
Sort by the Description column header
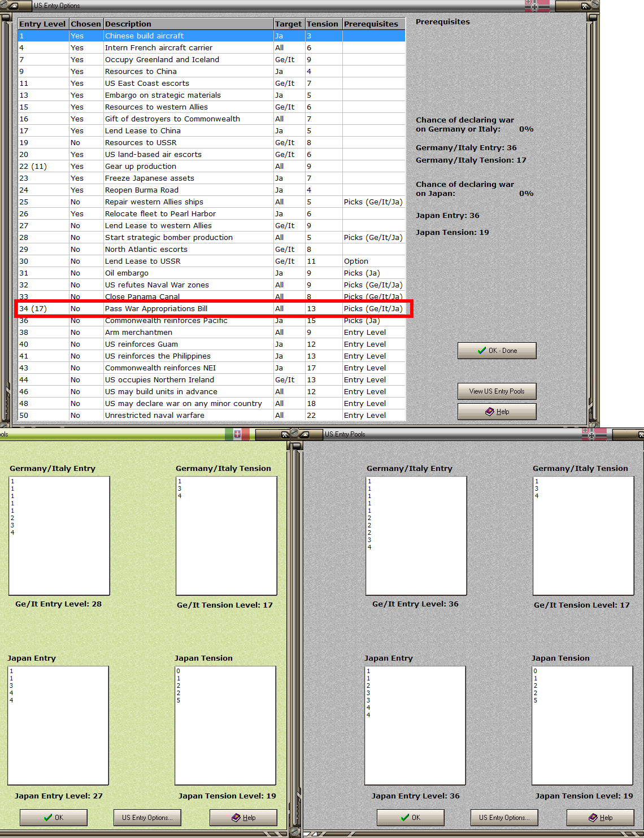click(188, 24)
